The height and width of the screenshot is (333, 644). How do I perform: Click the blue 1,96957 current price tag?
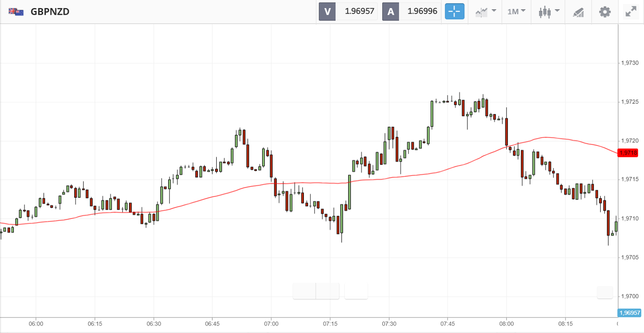630,313
